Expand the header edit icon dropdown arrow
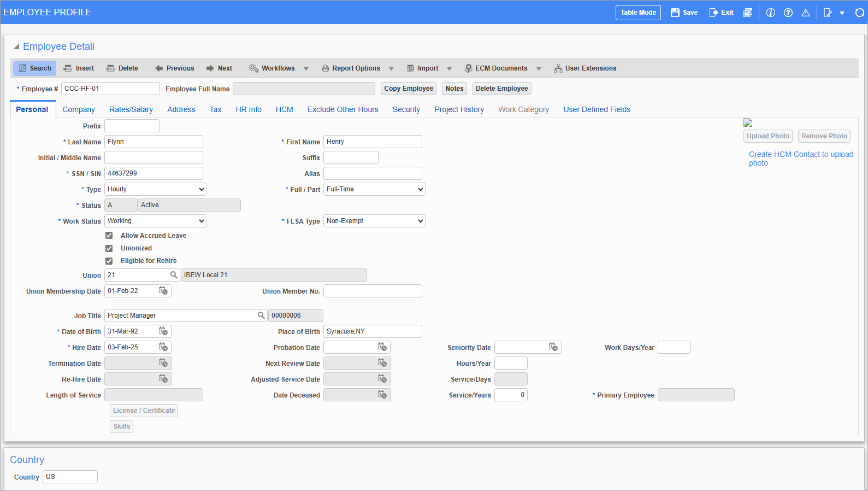The height and width of the screenshot is (491, 868). [842, 13]
